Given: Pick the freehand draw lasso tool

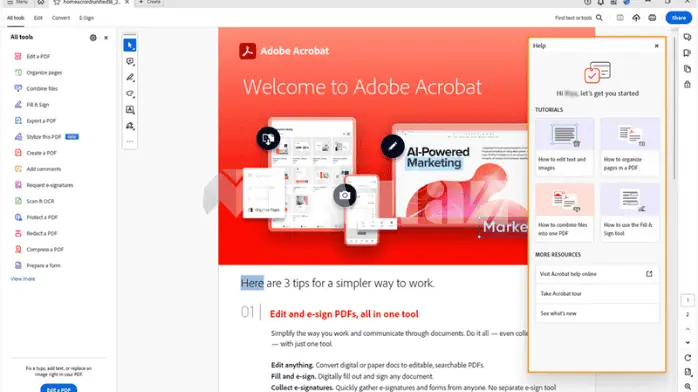Looking at the screenshot, I should pos(130,93).
